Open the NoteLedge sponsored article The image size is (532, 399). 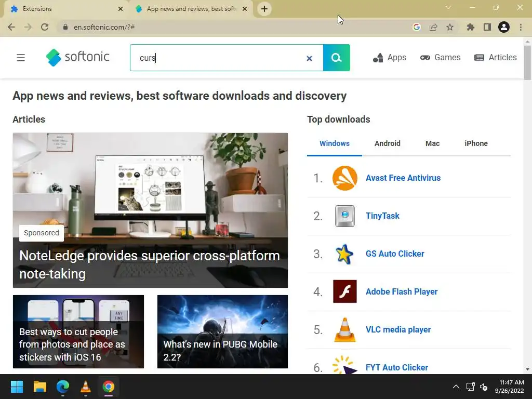coord(150,210)
